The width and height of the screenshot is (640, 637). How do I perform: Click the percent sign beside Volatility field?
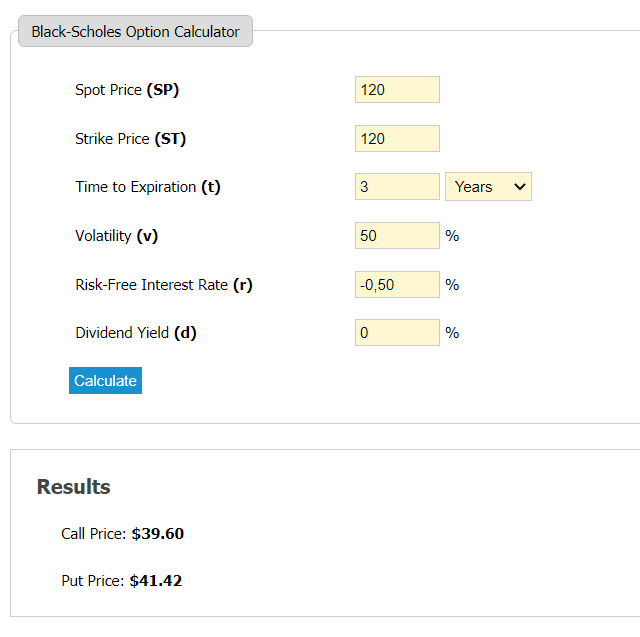(452, 236)
